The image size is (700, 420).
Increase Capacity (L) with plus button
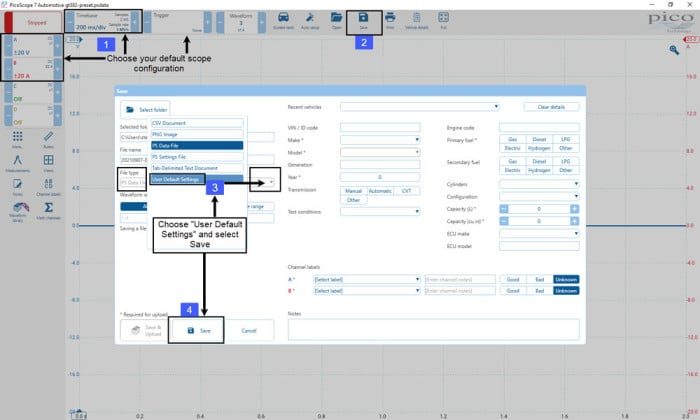574,209
